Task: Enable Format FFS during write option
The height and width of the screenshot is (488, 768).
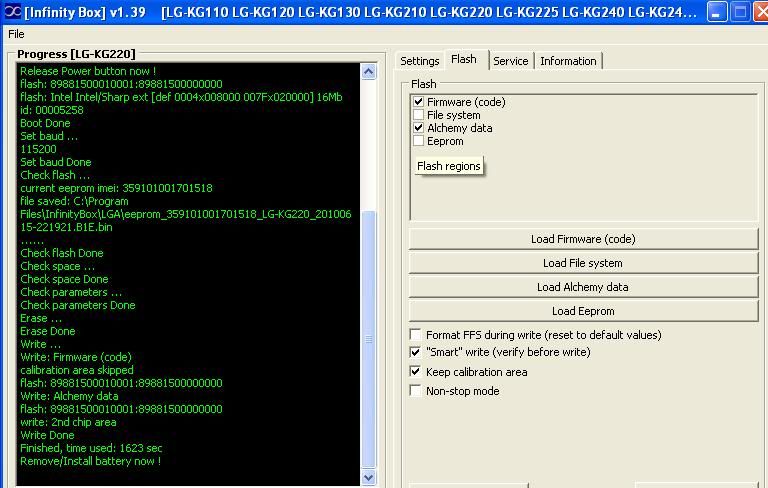Action: click(x=415, y=335)
